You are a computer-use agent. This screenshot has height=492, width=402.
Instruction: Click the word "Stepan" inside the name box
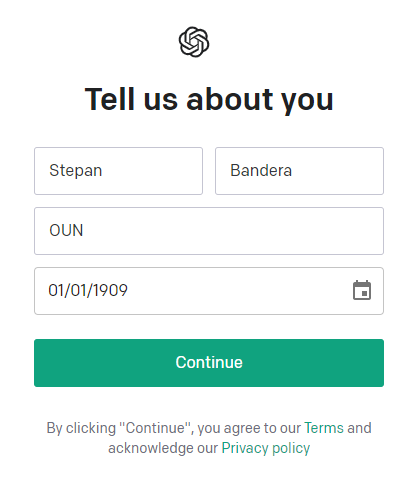(x=76, y=171)
